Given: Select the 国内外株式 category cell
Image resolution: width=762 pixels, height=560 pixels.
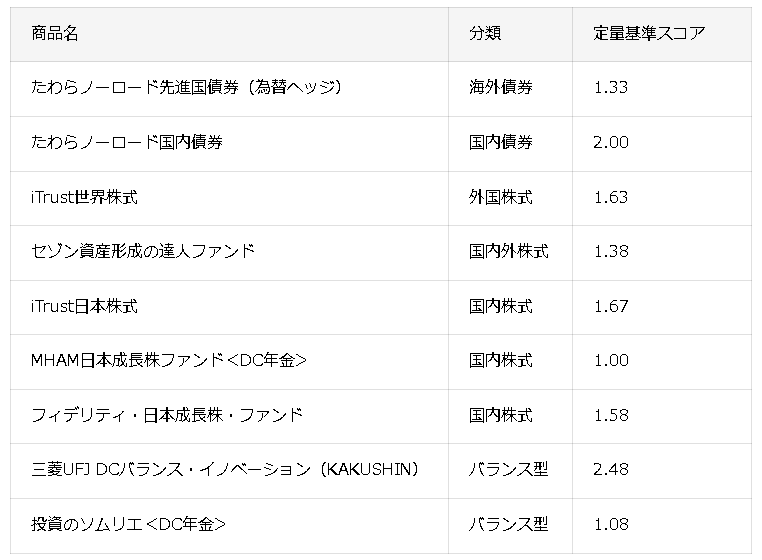Looking at the screenshot, I should click(509, 251).
